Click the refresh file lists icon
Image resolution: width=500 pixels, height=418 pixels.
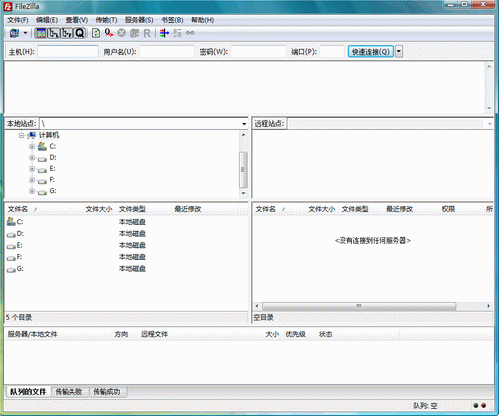click(x=96, y=33)
